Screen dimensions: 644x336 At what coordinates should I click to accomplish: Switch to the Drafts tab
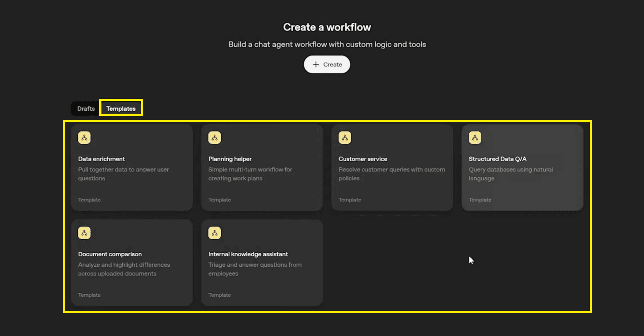[86, 108]
